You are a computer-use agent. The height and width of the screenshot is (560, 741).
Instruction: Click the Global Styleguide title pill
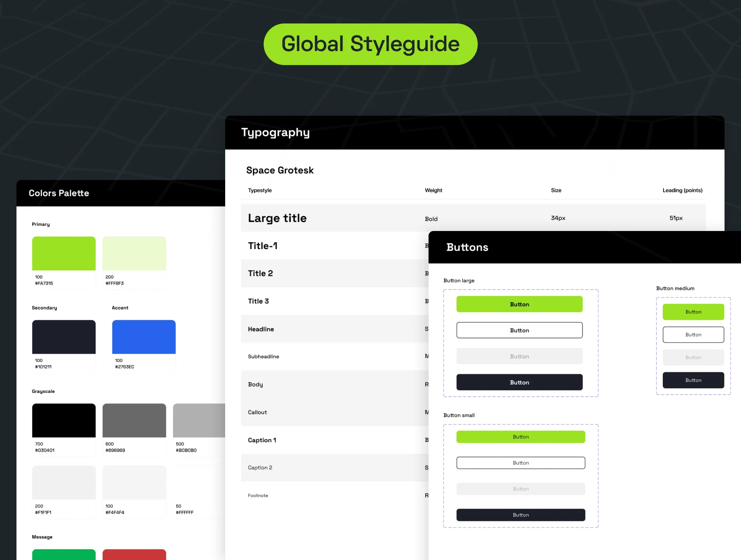point(370,44)
